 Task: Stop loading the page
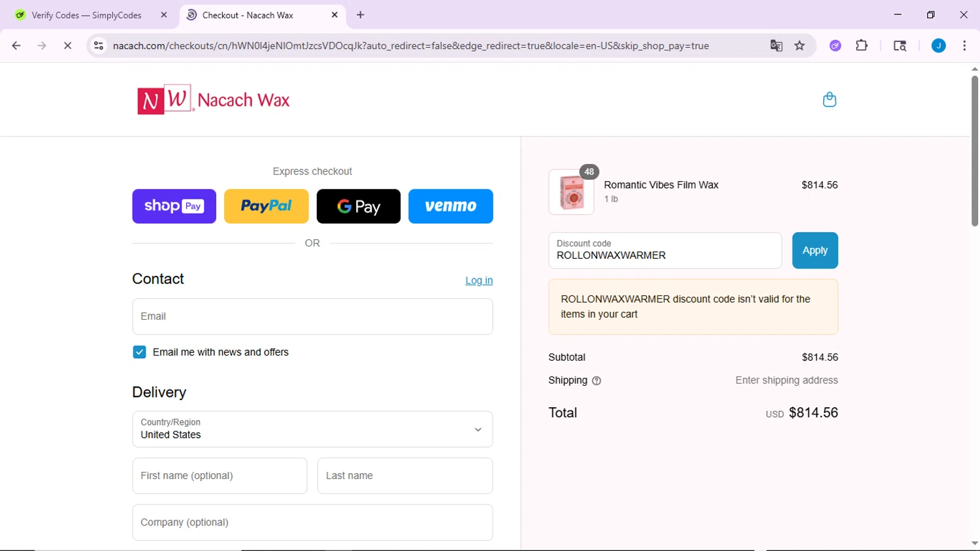(x=67, y=46)
